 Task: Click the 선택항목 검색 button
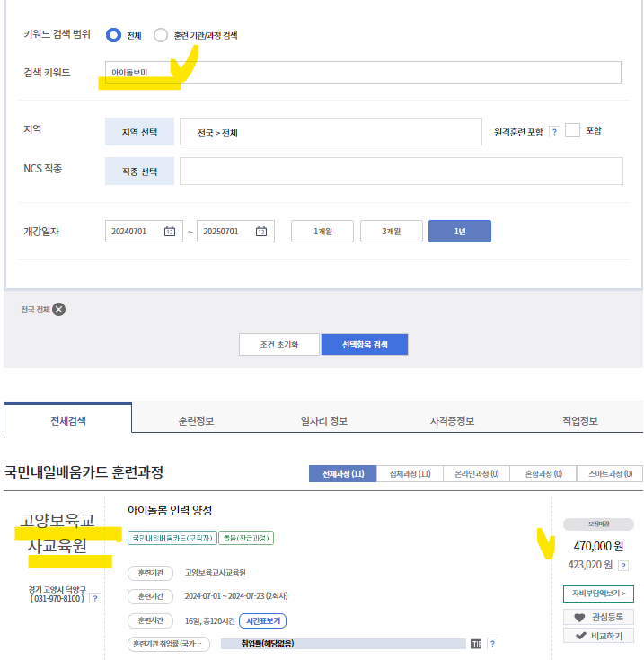click(x=365, y=344)
